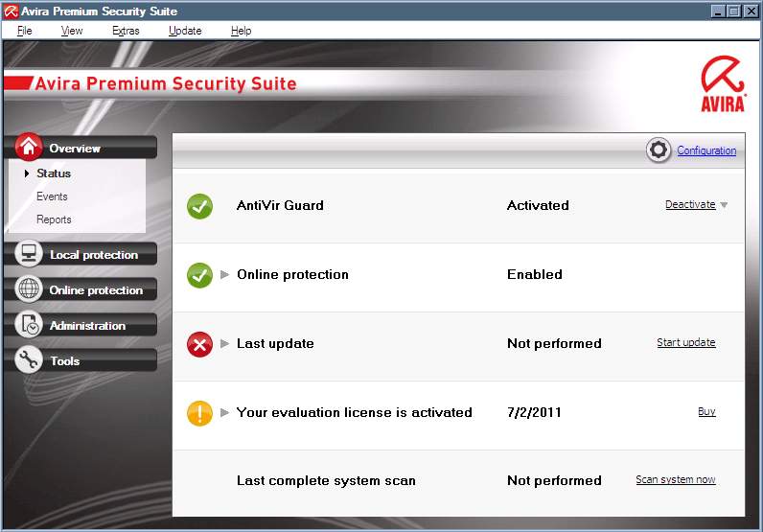This screenshot has width=763, height=532.
Task: Click the Administration clipboard icon
Action: coord(30,325)
